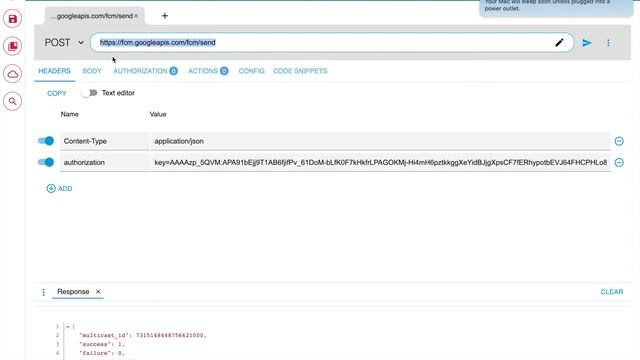Click the pencil URL editor icon
Screen dimensions: 640x360
[559, 42]
